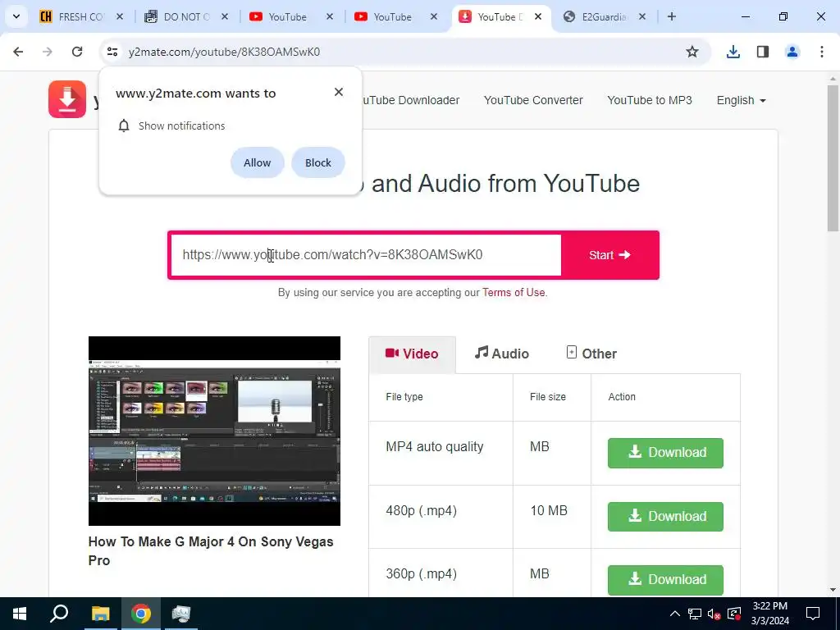Block y2mate notifications
This screenshot has width=840, height=630.
tap(318, 162)
